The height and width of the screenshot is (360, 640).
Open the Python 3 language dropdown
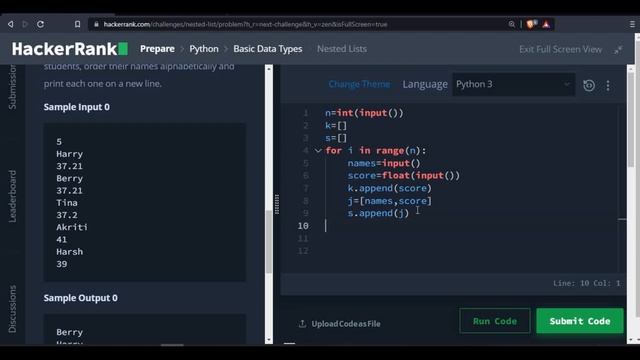pos(513,84)
